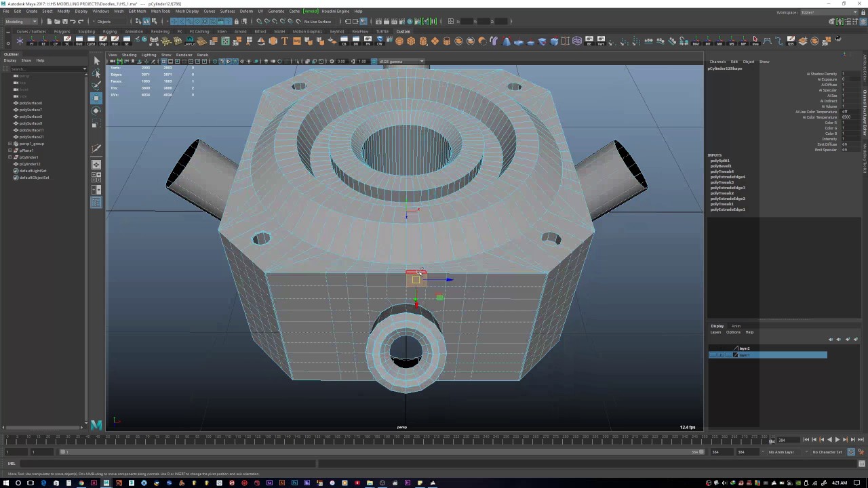This screenshot has width=868, height=488.
Task: Open the viewport Shading menu
Action: coord(129,55)
